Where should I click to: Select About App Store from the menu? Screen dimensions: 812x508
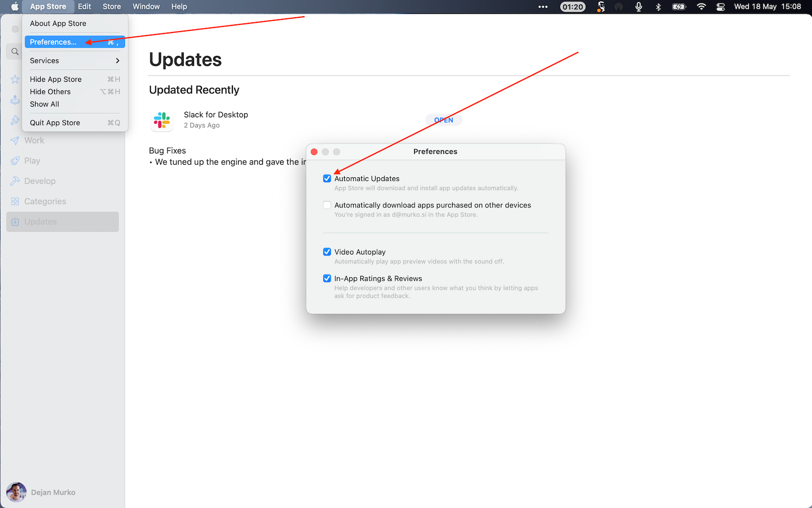(58, 23)
